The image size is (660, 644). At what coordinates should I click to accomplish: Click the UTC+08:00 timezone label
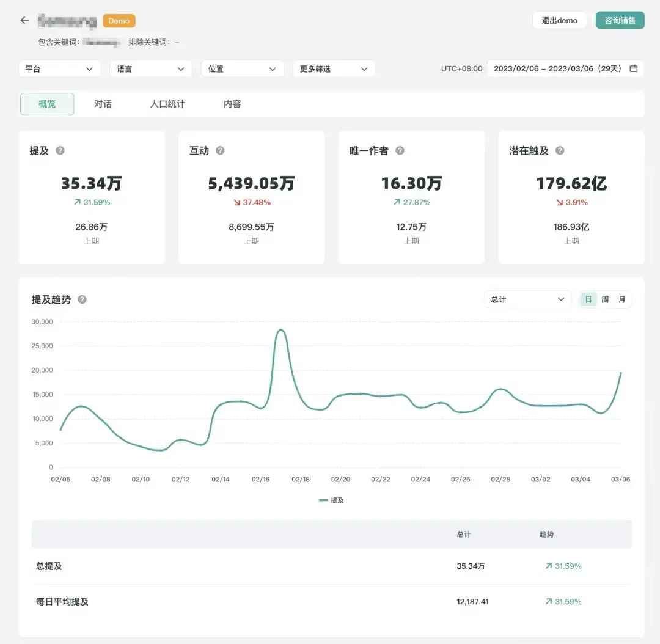[462, 68]
